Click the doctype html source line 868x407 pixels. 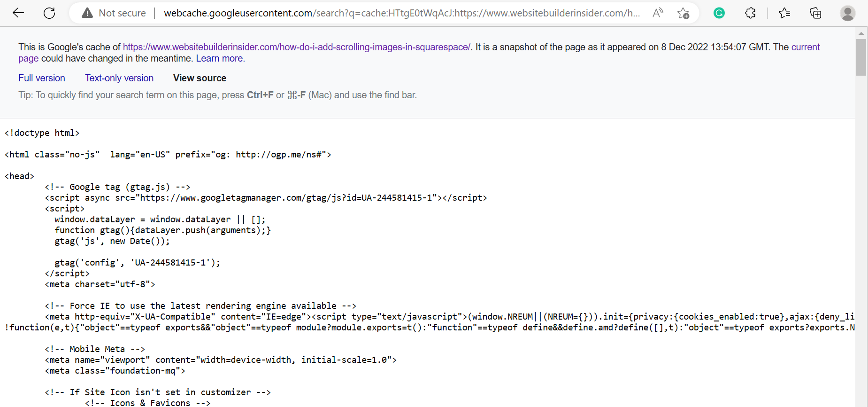(x=42, y=133)
